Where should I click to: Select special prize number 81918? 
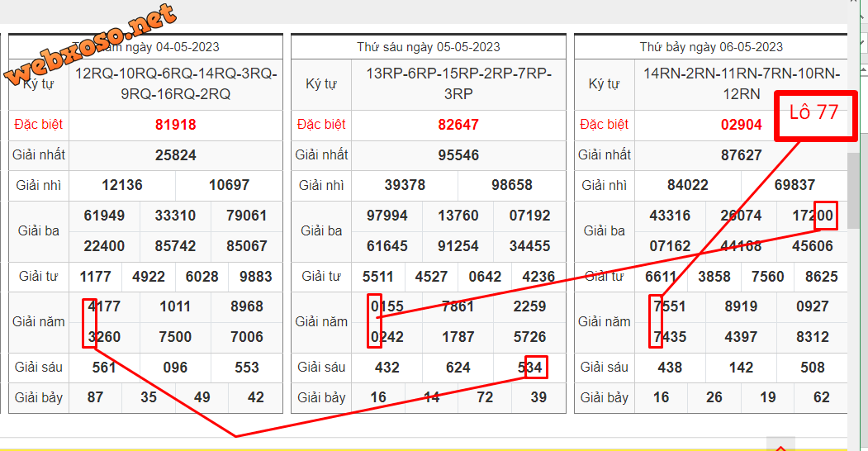[x=175, y=125]
